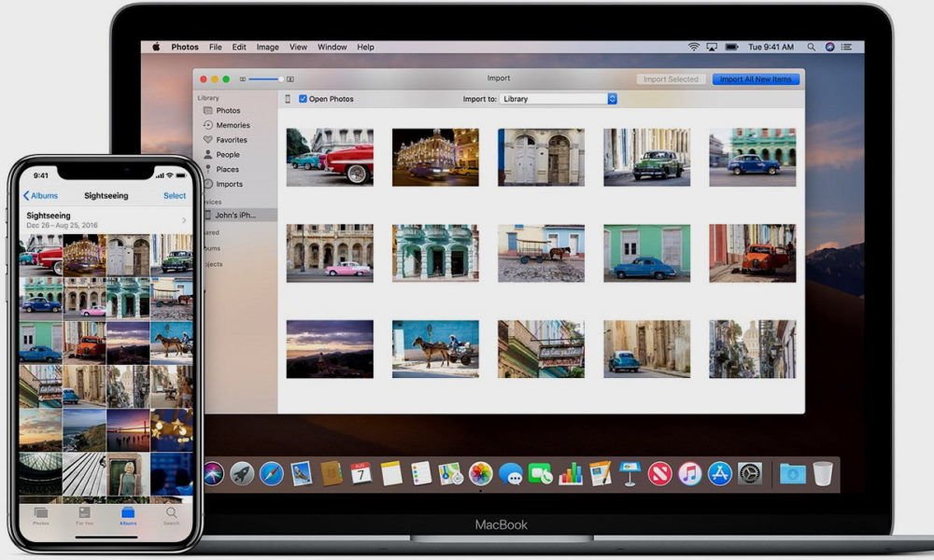Open the Apple menu
Screen dimensions: 934x560
click(x=156, y=47)
